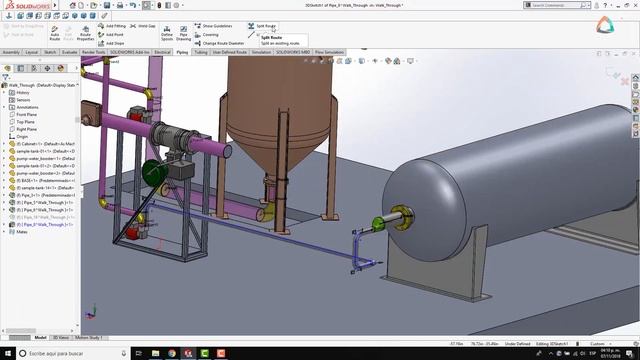Viewport: 640px width, 360px height.
Task: Expand the pump-water_booster<1> component node
Action: point(4,158)
